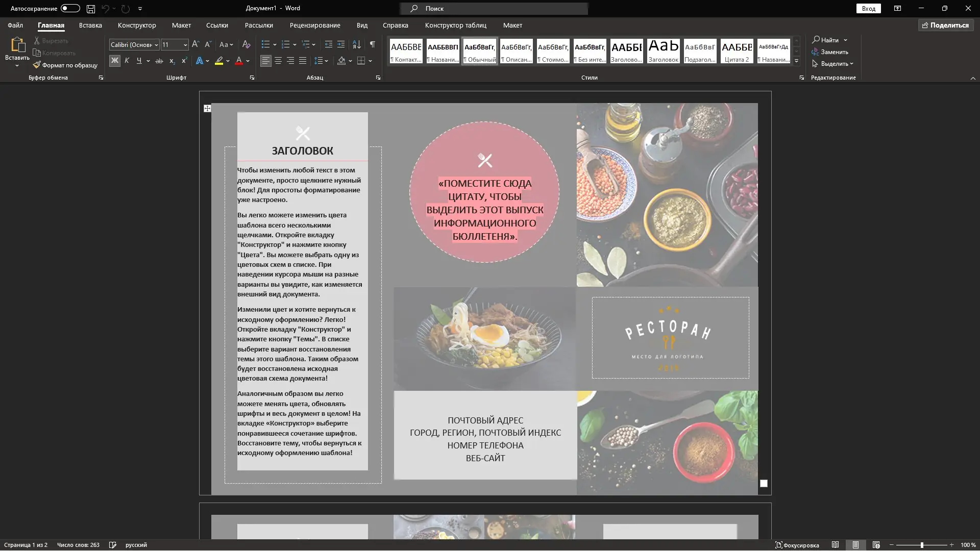Image resolution: width=980 pixels, height=551 pixels.
Task: Toggle bold (Ж) formatting
Action: [114, 61]
